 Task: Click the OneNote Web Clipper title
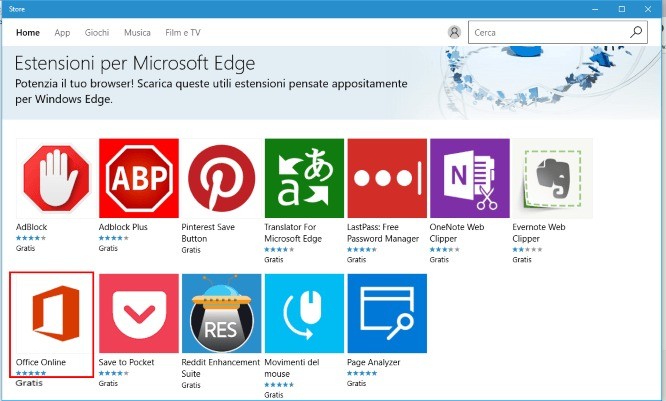[457, 233]
